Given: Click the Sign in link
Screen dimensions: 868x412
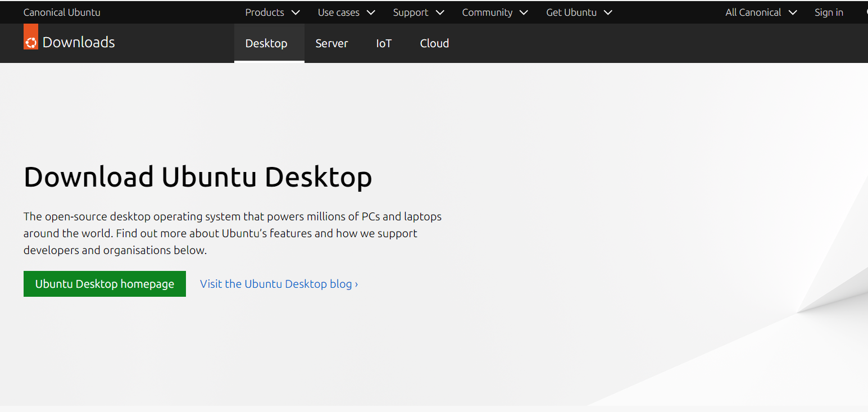Looking at the screenshot, I should pyautogui.click(x=829, y=12).
